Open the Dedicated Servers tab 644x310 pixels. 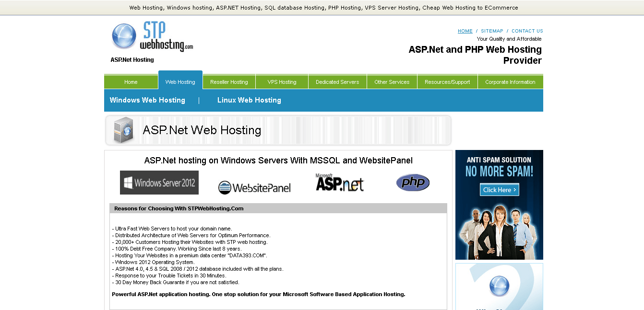point(337,82)
